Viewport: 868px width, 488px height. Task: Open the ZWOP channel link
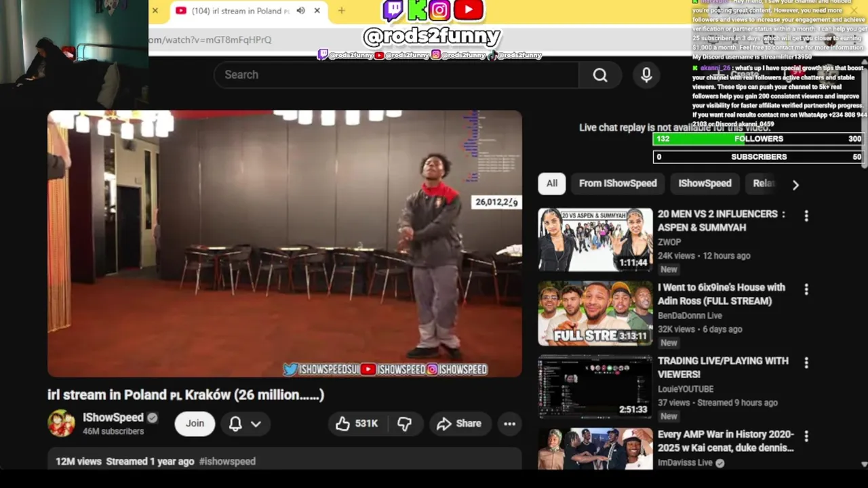[x=669, y=242]
